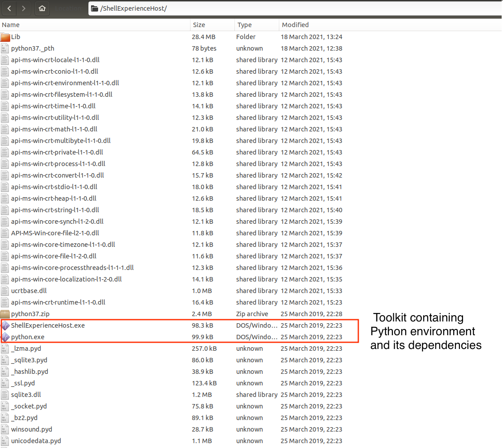Click the api-ms-win-crt-locale-l1-1-0.dll file icon

(x=5, y=60)
